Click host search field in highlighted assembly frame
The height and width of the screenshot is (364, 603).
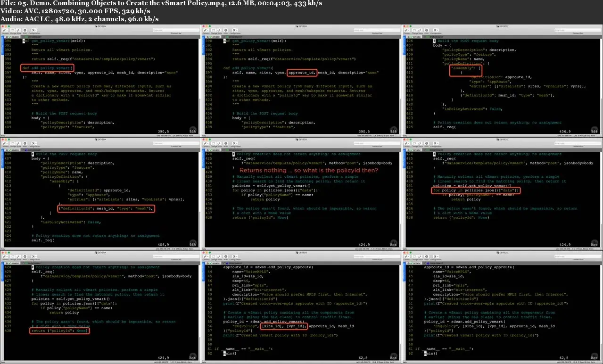[577, 30]
